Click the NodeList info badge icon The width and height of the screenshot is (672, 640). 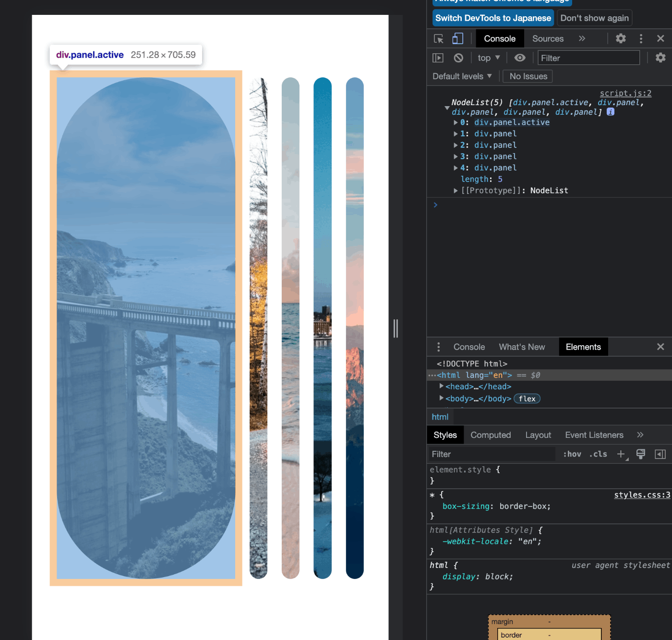coord(611,112)
